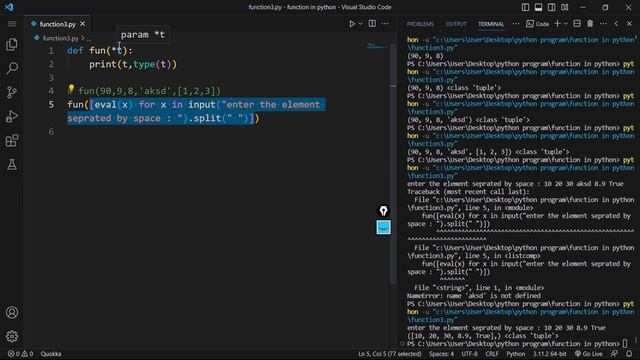Click the editor minimap
Image resolution: width=640 pixels, height=360 pixels.
[377, 46]
